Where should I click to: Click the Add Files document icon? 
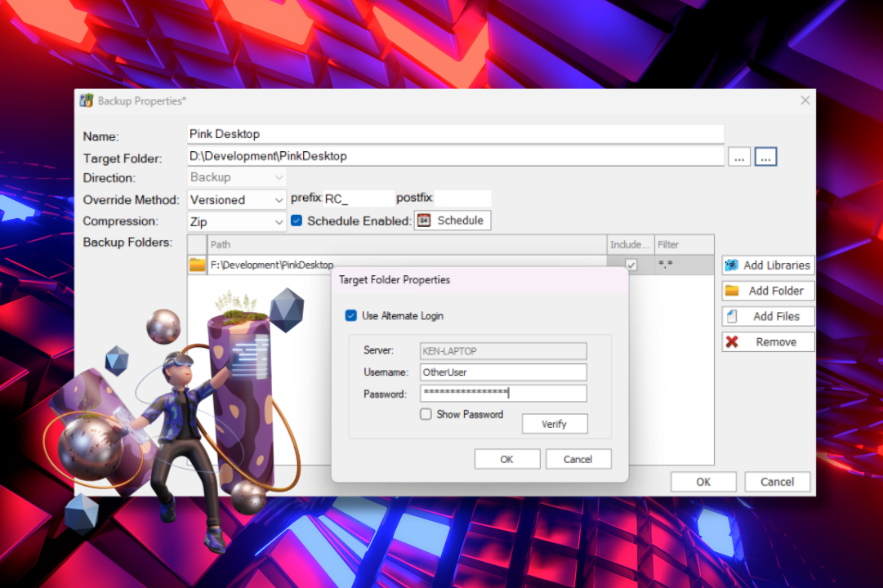(732, 316)
